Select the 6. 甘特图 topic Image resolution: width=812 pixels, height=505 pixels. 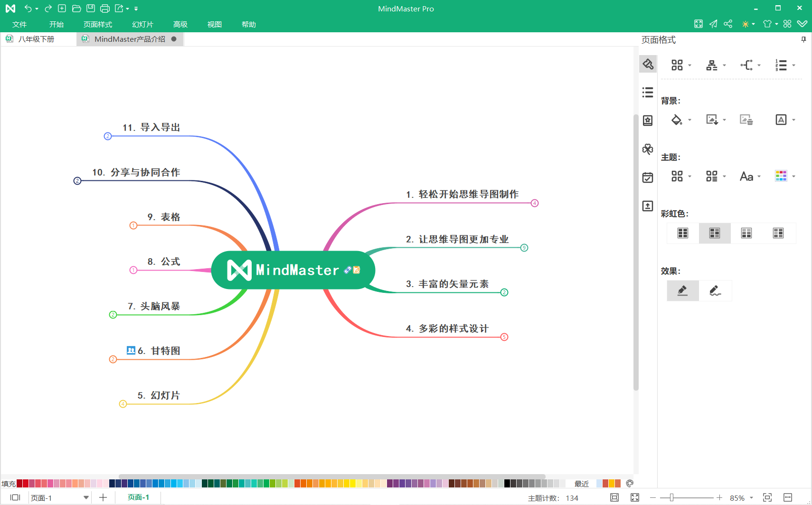click(159, 351)
